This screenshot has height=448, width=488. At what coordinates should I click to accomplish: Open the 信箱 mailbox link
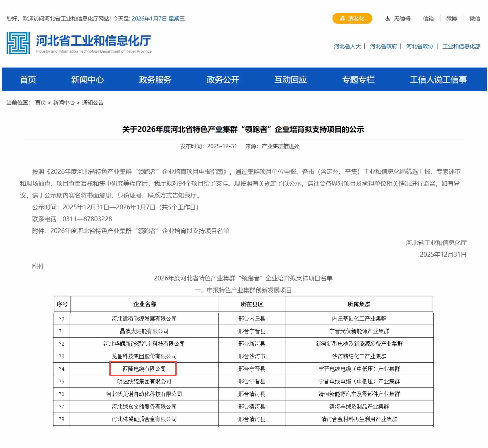pos(428,18)
